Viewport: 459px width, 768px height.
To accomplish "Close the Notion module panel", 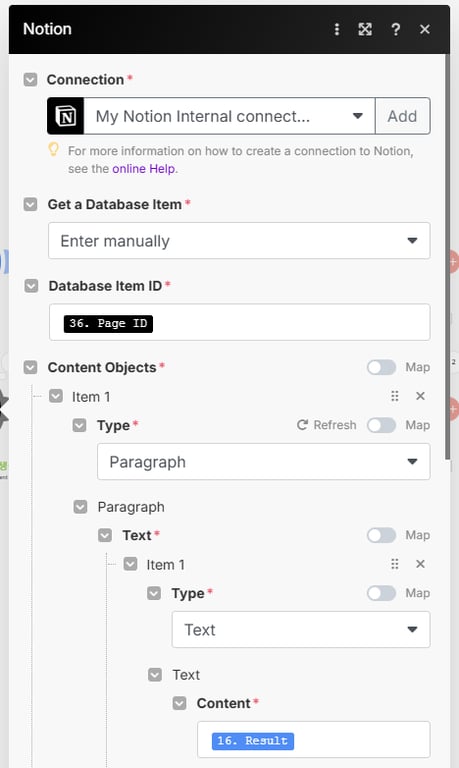I will point(425,29).
